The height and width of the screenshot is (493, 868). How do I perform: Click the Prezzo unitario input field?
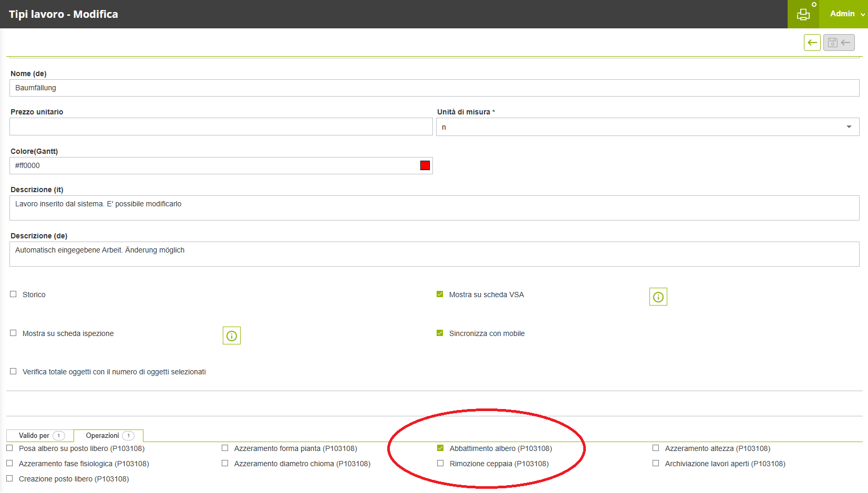pos(221,127)
